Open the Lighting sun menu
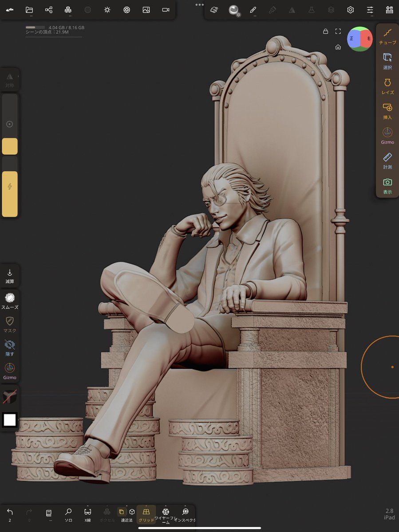 pos(107,10)
